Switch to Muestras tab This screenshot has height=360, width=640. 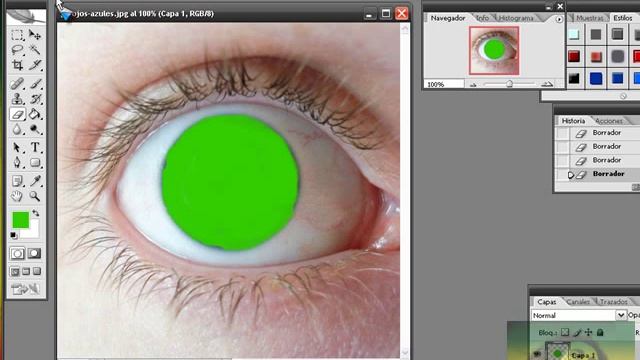click(x=589, y=18)
